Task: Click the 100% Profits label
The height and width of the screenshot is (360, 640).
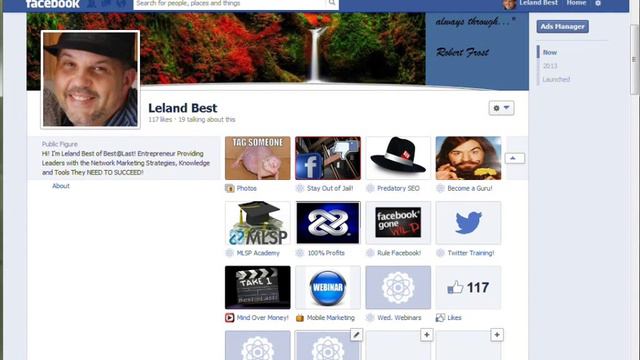Action: click(x=326, y=253)
